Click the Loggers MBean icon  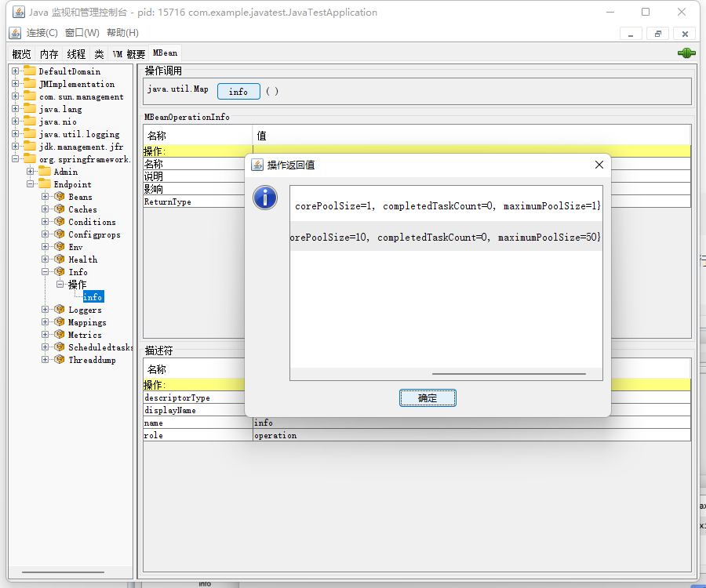[60, 310]
